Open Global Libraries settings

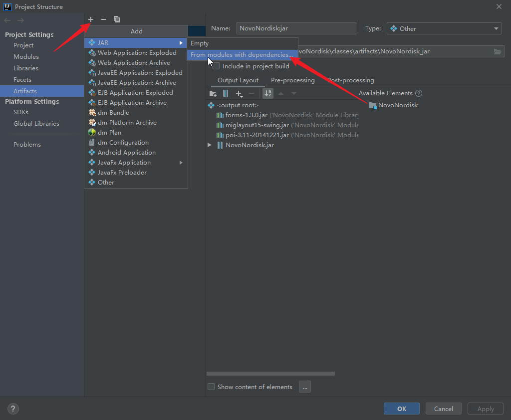(x=36, y=124)
